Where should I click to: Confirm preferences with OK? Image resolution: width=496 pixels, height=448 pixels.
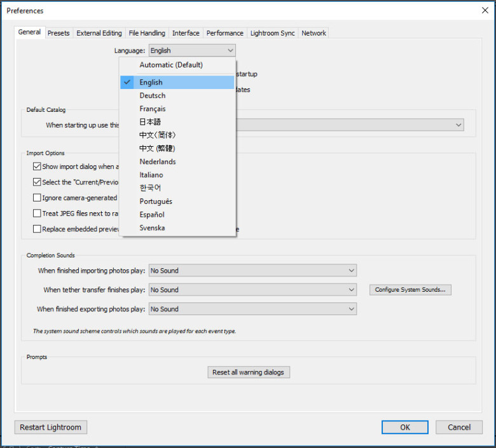[405, 428]
